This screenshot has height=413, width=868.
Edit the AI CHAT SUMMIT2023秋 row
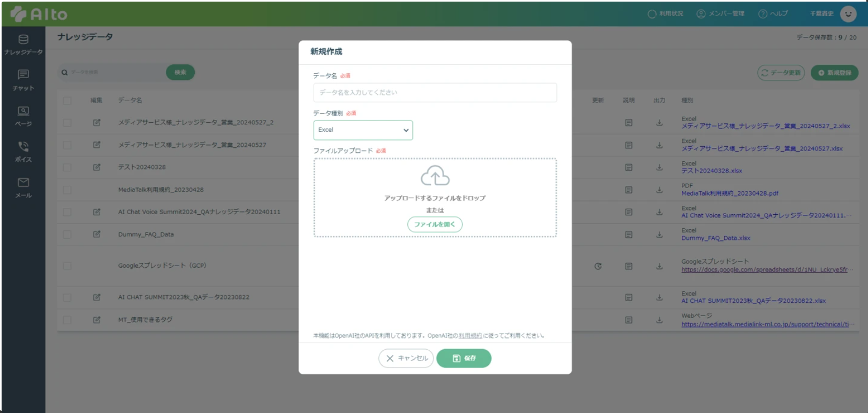click(x=97, y=297)
